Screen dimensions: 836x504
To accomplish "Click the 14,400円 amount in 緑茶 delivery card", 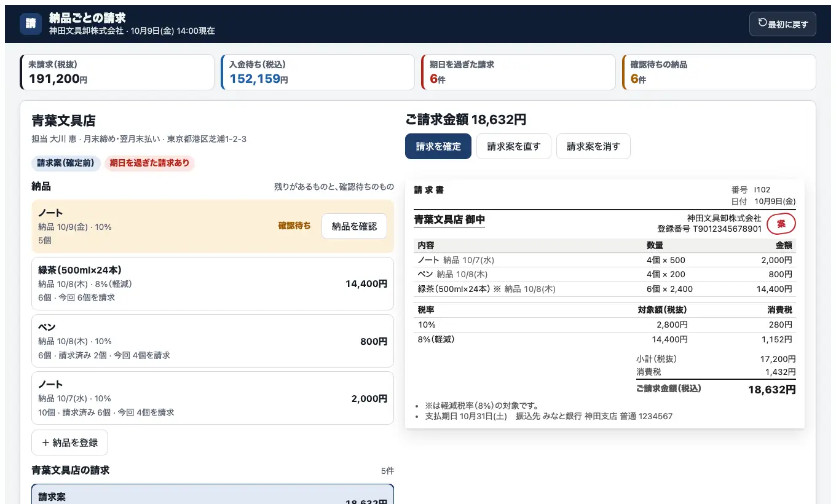I will (x=366, y=284).
